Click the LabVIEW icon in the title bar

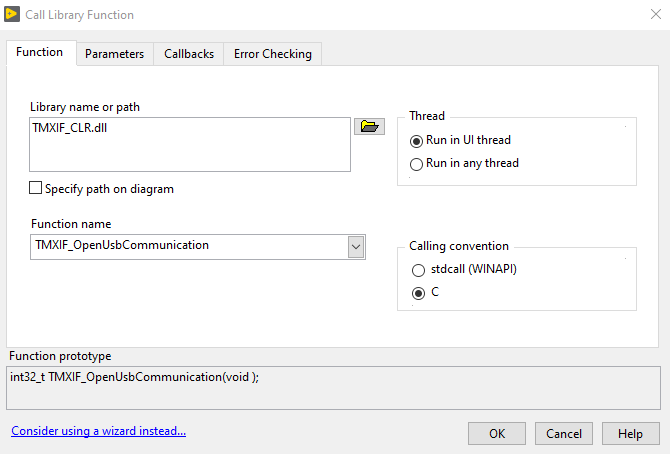coord(11,15)
